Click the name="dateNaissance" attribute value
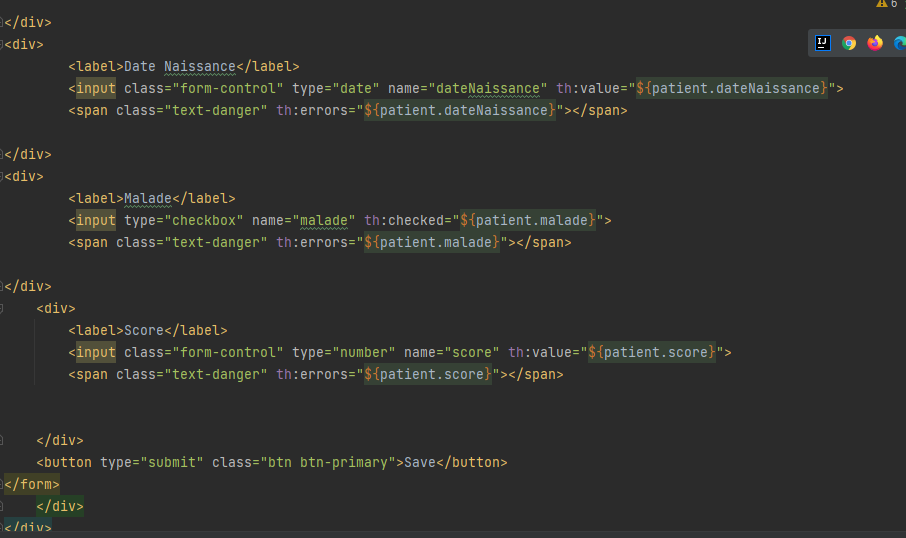This screenshot has height=538, width=906. [488, 88]
